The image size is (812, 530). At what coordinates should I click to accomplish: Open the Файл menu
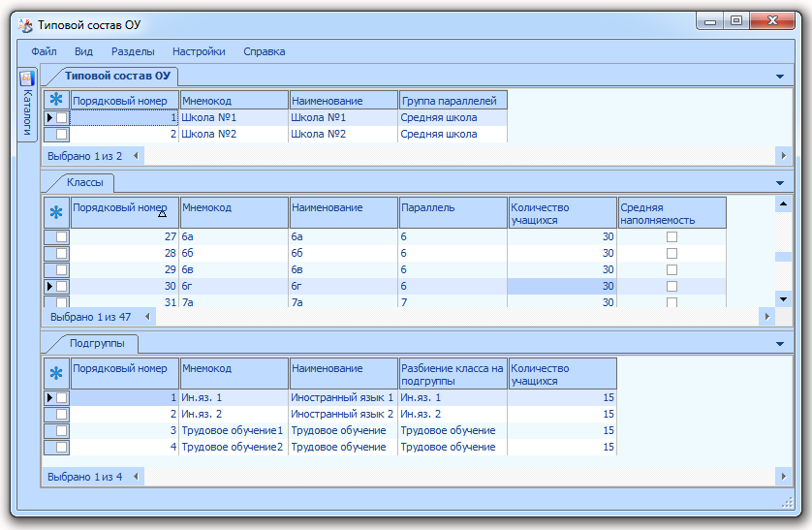[44, 51]
